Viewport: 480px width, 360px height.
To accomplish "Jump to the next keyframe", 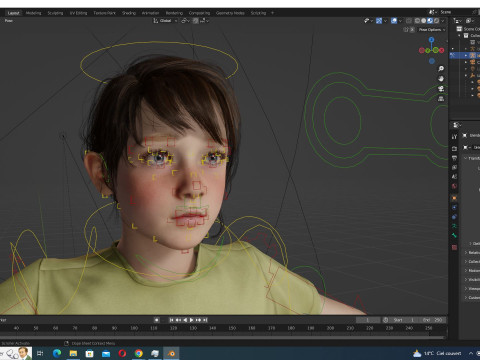I will (198, 320).
